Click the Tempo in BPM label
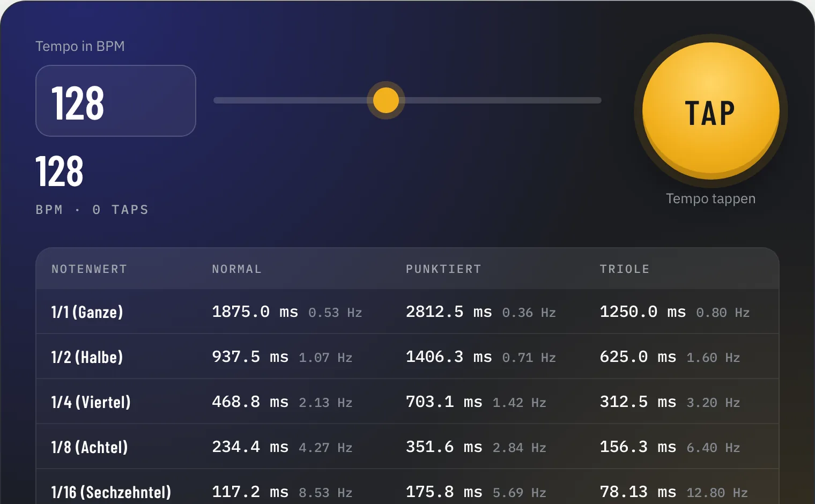Viewport: 815px width, 504px height. point(80,46)
